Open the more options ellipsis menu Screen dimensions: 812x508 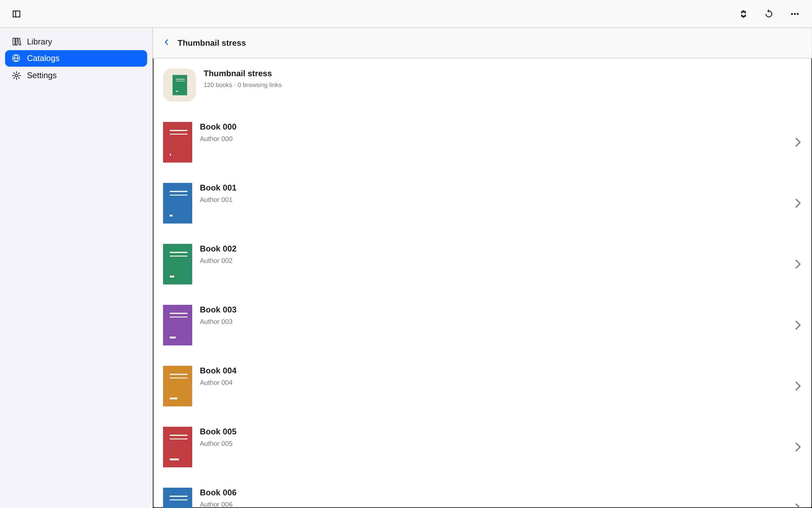pos(795,14)
